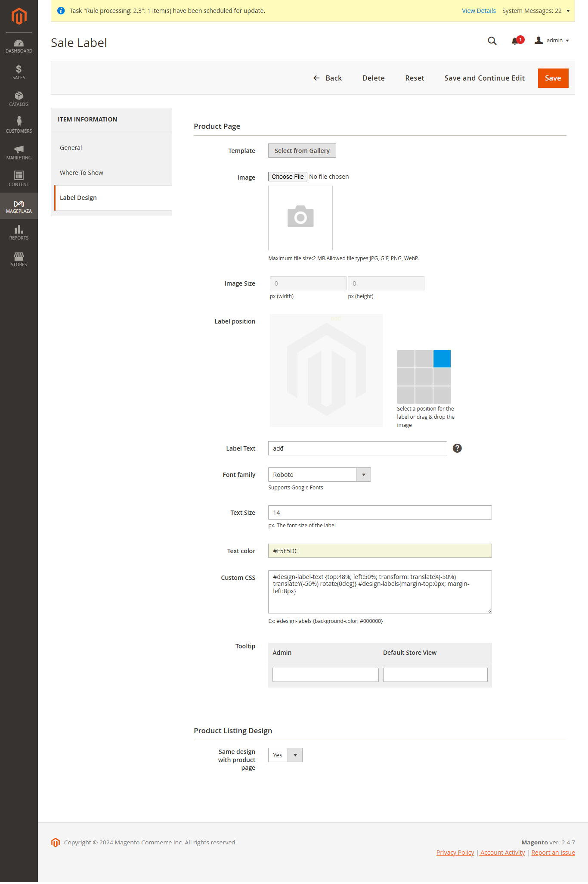Click the search magnifier icon
This screenshot has height=884, width=588.
coord(492,41)
